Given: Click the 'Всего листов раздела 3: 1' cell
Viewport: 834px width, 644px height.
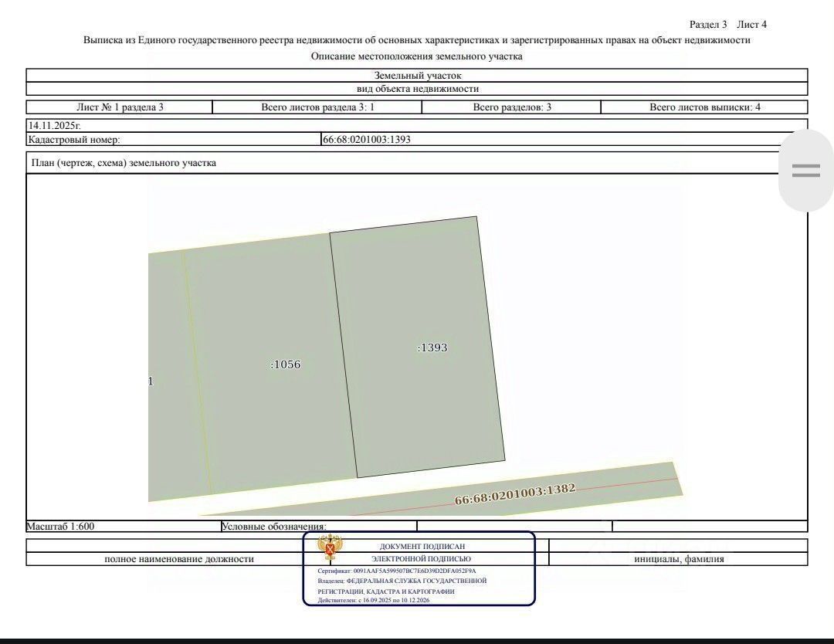Looking at the screenshot, I should point(317,107).
